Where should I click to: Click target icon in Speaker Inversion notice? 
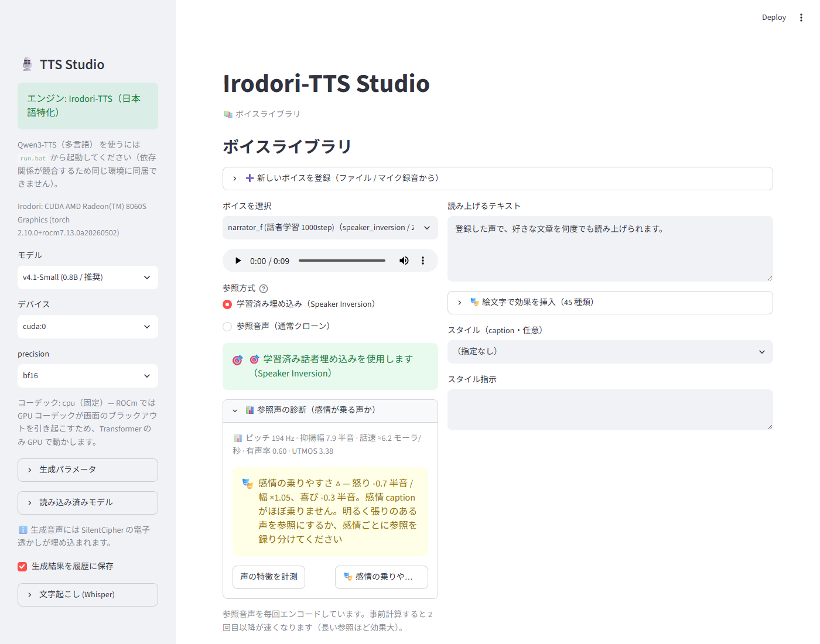(237, 360)
